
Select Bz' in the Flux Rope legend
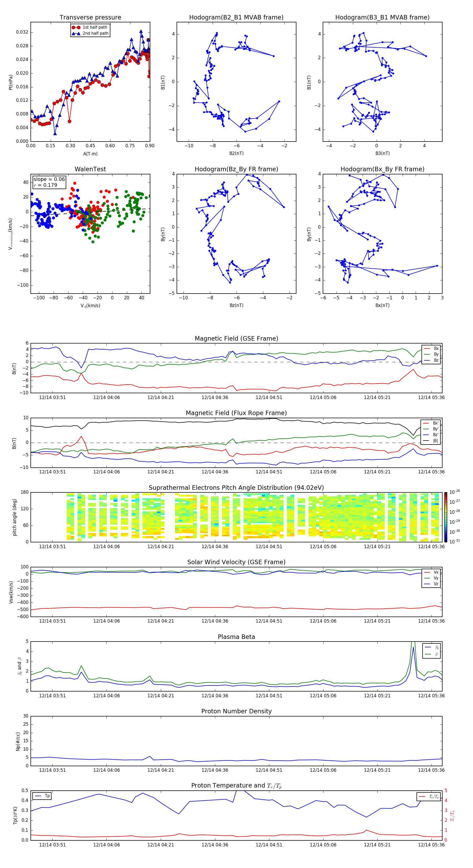[x=431, y=435]
